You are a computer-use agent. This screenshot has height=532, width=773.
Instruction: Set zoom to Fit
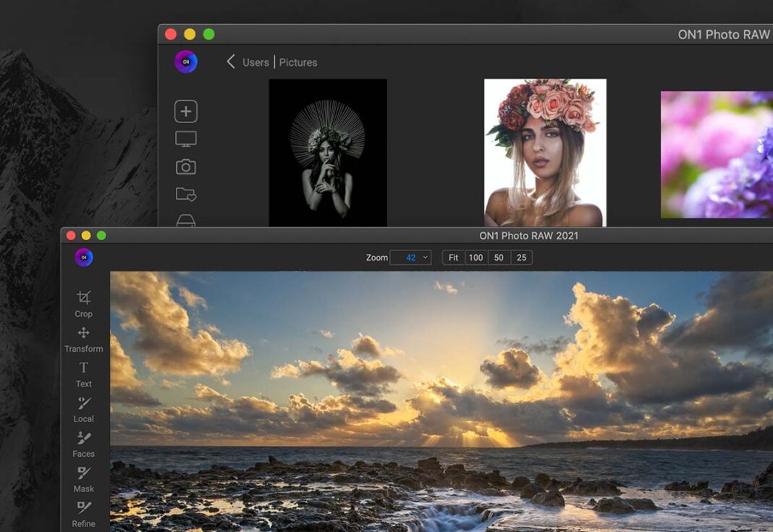coord(453,258)
